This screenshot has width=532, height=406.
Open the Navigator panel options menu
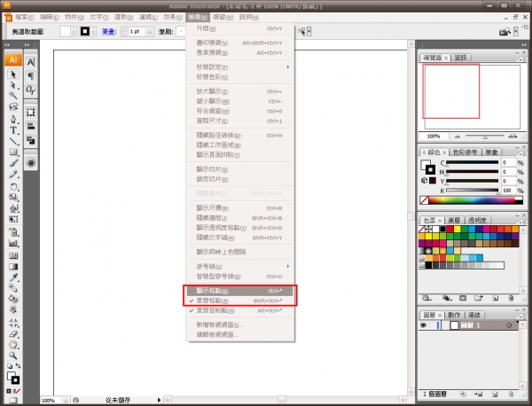tap(523, 59)
